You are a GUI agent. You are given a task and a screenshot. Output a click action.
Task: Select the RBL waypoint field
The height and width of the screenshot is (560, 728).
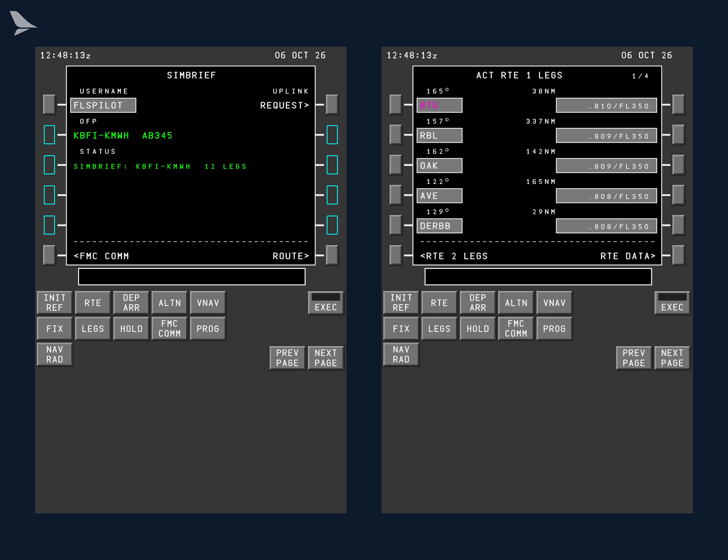point(439,135)
